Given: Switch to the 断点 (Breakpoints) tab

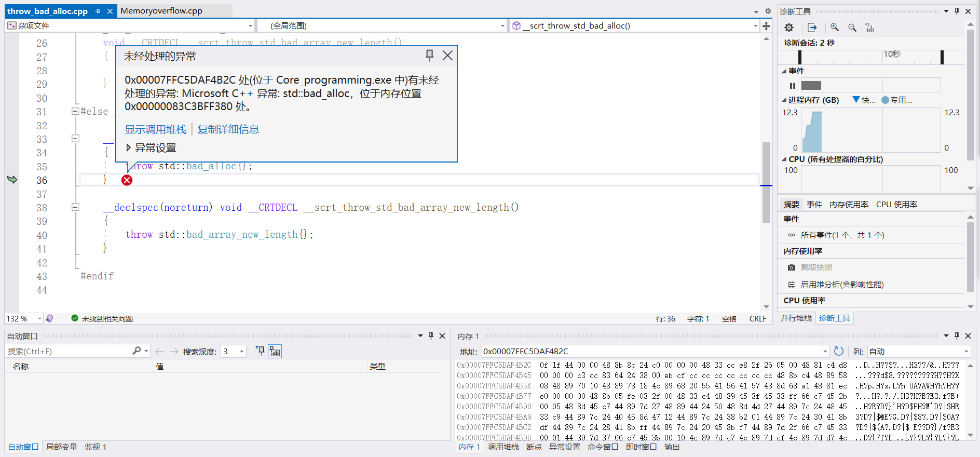Looking at the screenshot, I should (534, 447).
